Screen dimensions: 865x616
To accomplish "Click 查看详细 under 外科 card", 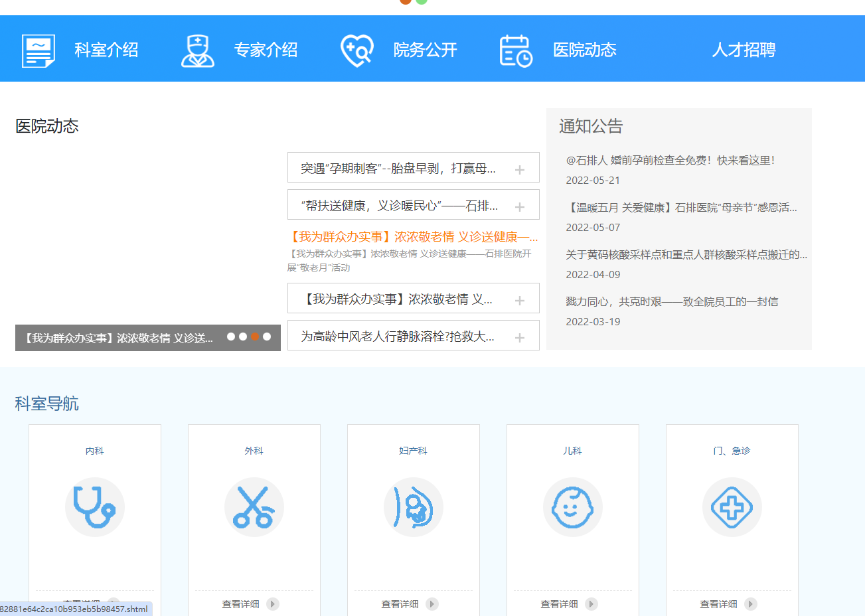I will (x=240, y=604).
